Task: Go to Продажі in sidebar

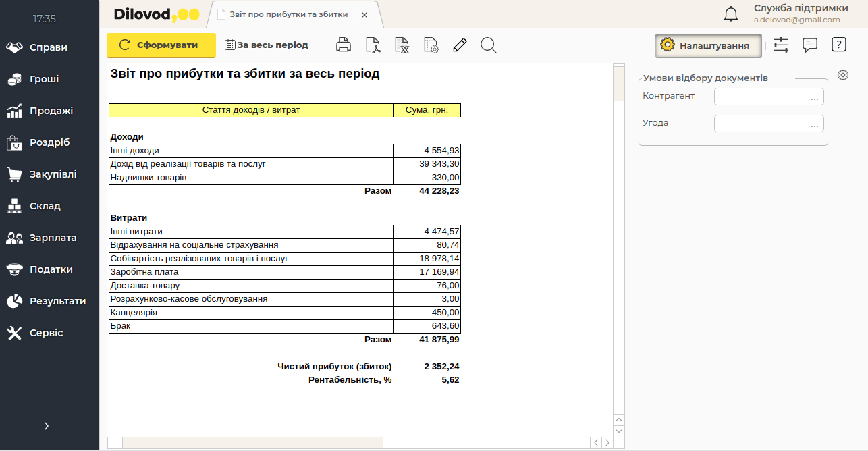Action: pyautogui.click(x=50, y=111)
